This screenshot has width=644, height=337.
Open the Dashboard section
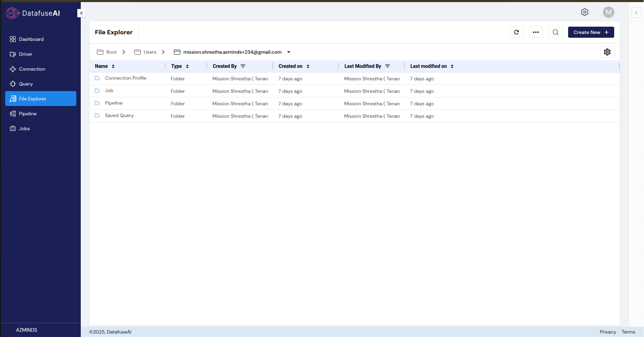[x=31, y=39]
